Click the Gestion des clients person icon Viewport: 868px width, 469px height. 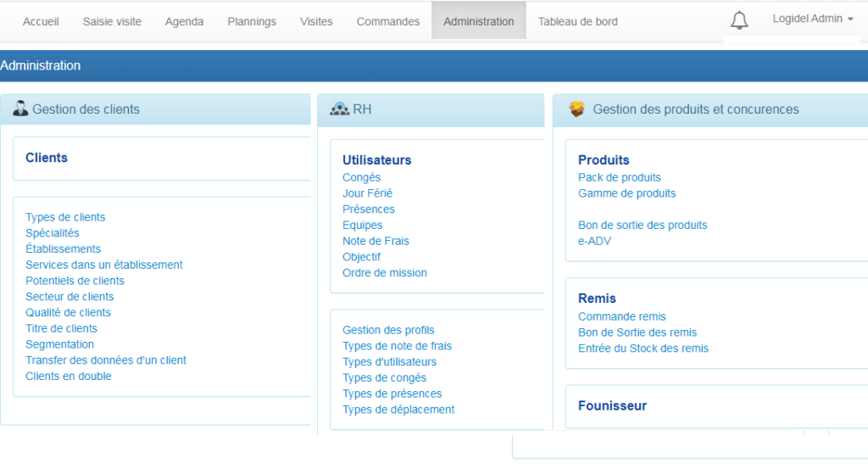pos(20,109)
